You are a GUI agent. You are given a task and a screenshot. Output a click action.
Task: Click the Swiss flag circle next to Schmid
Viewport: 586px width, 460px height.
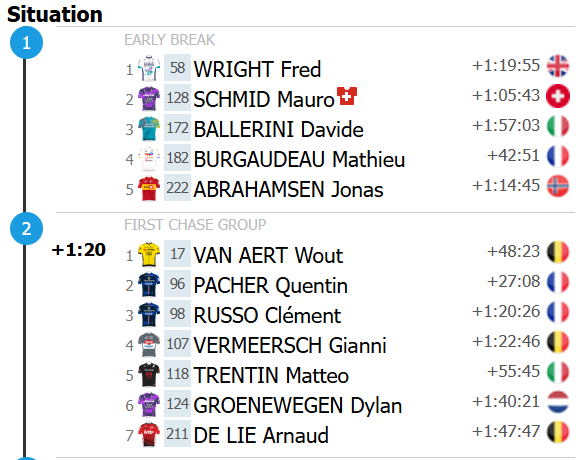tap(558, 96)
